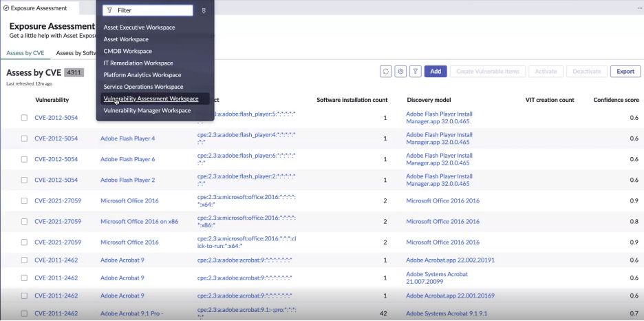Click the Activate button
The width and height of the screenshot is (644, 321).
[546, 72]
